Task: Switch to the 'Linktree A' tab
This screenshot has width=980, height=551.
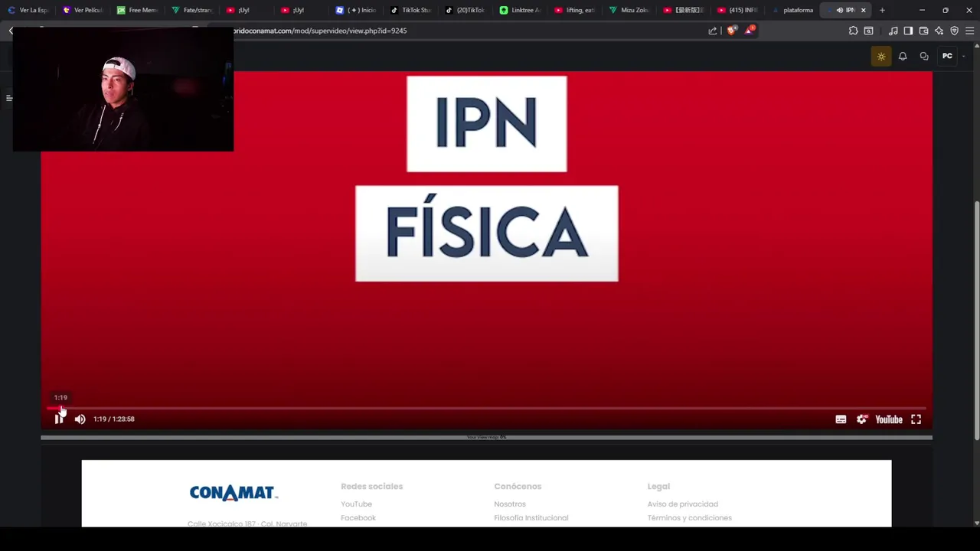Action: [x=521, y=10]
